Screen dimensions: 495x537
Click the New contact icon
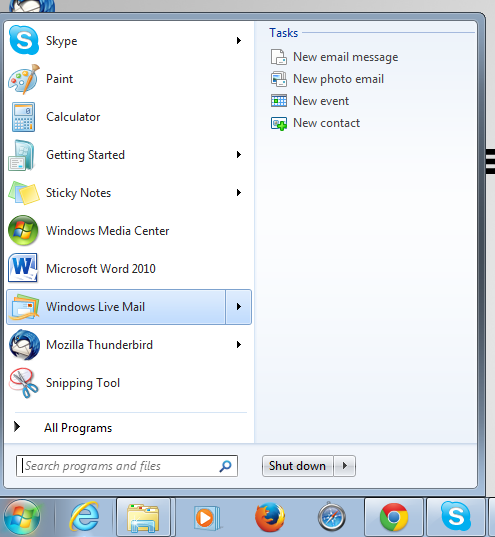[x=279, y=123]
